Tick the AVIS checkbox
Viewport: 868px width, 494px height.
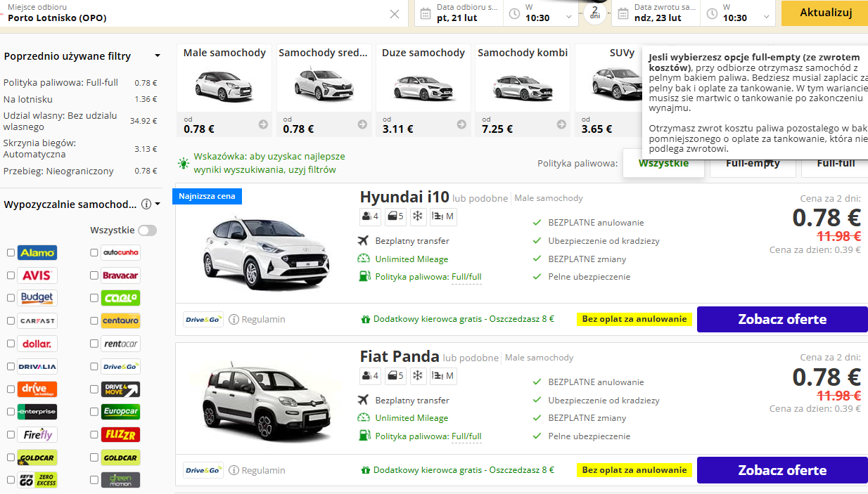coord(11,275)
